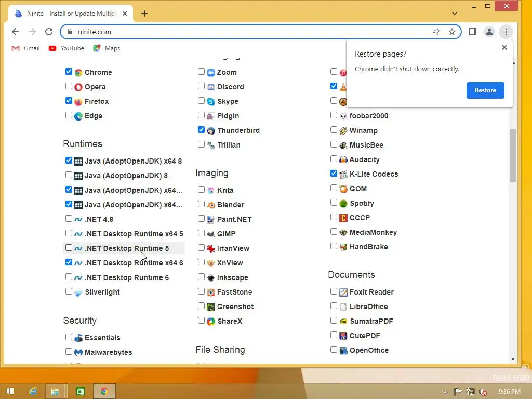
Task: Toggle the side panel icon
Action: [473, 32]
